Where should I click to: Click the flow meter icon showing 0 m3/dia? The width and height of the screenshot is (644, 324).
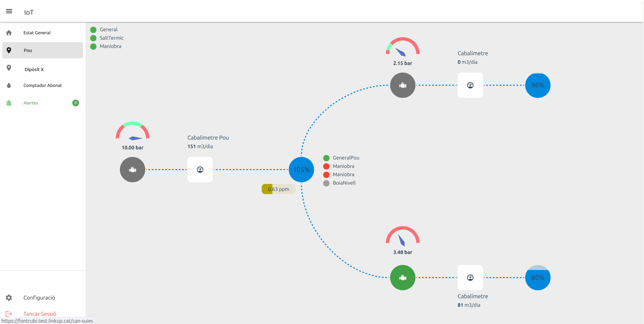click(470, 85)
